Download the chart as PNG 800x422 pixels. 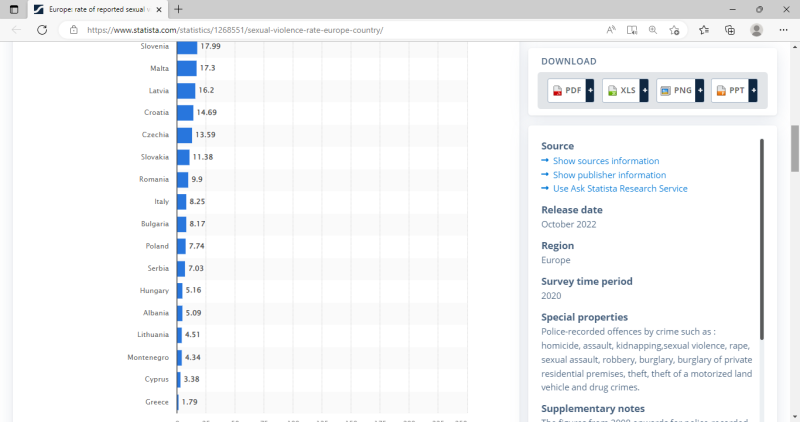[x=680, y=91]
